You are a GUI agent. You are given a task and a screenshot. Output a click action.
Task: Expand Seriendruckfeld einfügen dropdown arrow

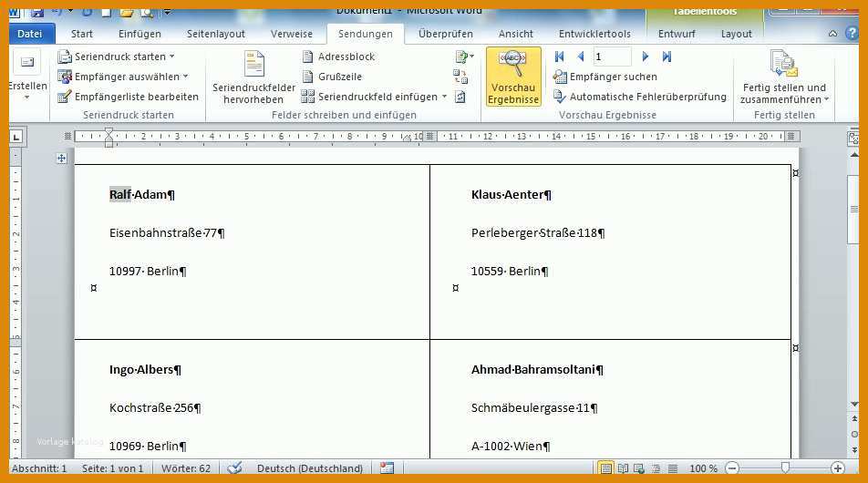click(444, 97)
